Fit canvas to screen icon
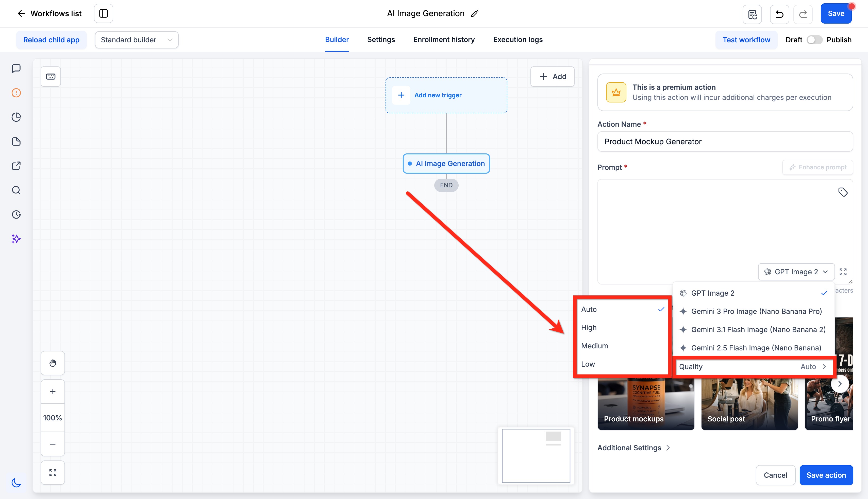 point(53,473)
